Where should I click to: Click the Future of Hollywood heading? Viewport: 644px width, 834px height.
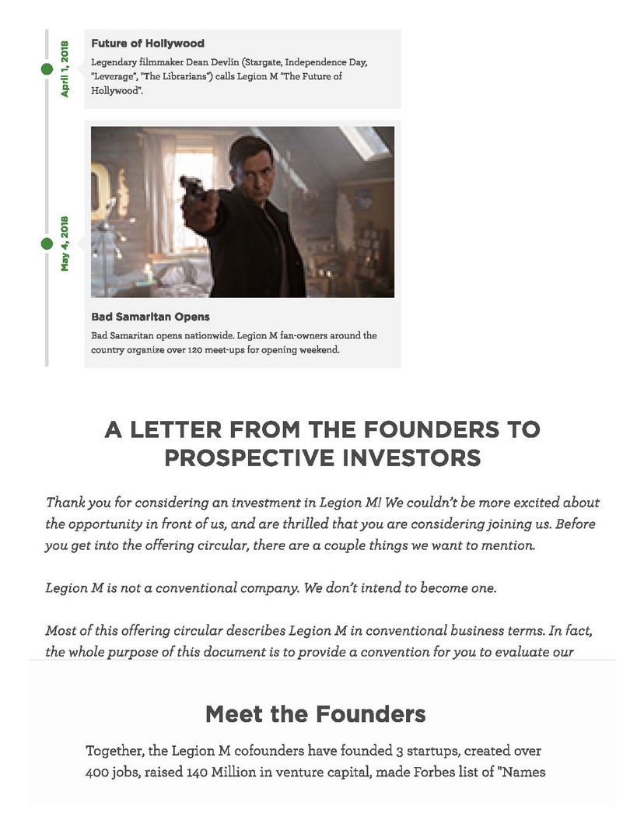pos(148,44)
